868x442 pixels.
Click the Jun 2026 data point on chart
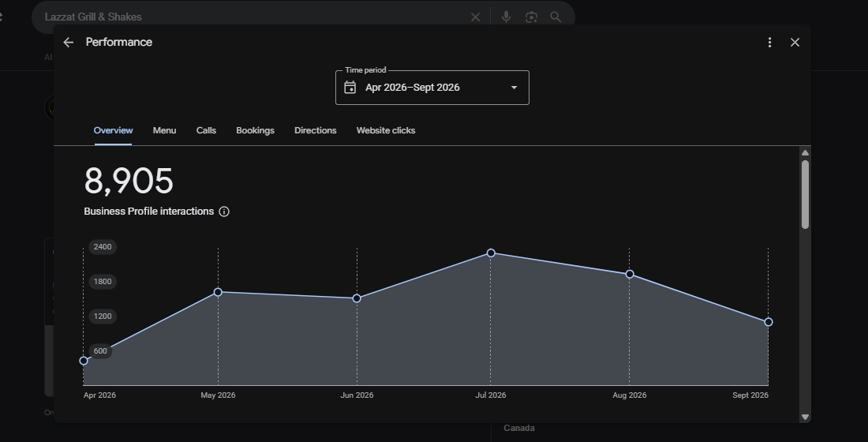pos(357,298)
